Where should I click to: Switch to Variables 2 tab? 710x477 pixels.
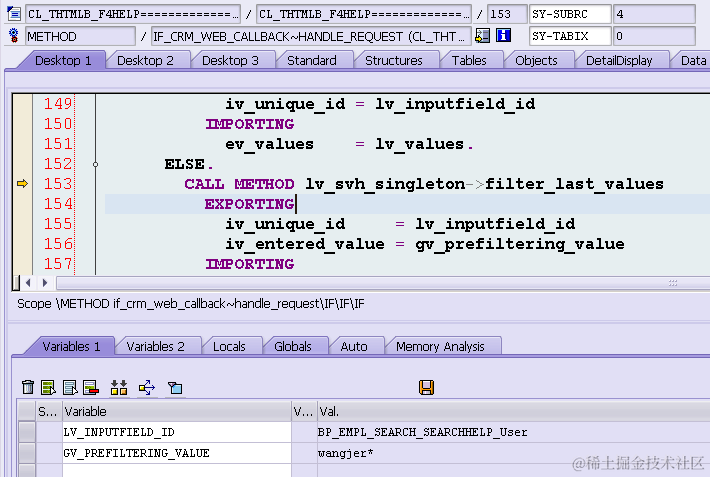tap(155, 347)
